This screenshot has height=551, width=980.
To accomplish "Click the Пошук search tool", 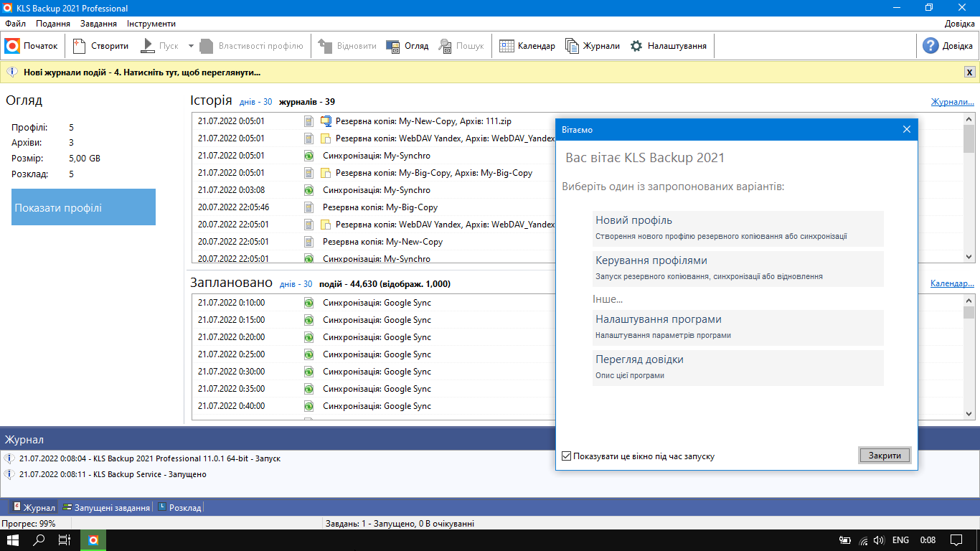I will coord(461,46).
